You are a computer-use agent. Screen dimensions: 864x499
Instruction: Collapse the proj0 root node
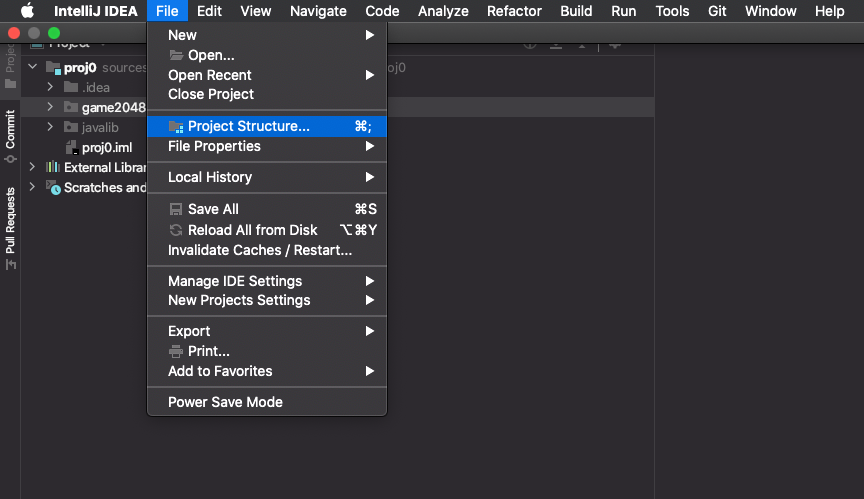pyautogui.click(x=33, y=67)
